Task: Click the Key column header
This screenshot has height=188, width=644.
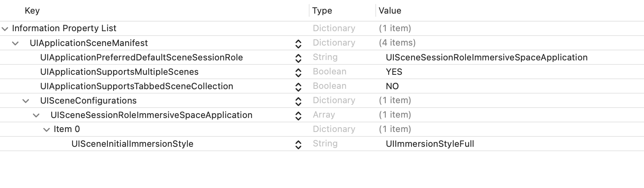Action: pyautogui.click(x=32, y=11)
